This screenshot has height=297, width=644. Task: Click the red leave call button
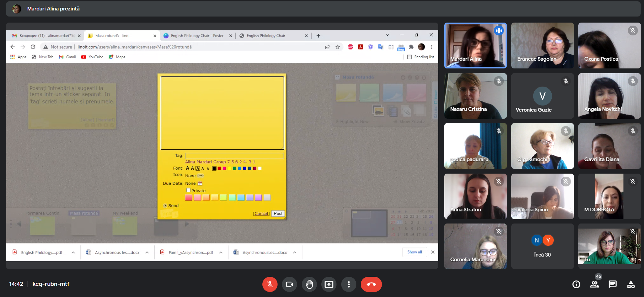[371, 285]
